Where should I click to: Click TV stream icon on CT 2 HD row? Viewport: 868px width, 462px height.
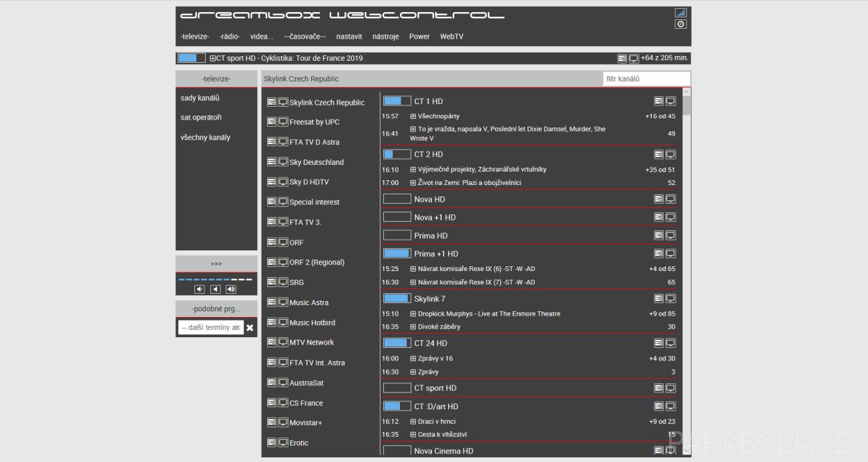point(670,155)
